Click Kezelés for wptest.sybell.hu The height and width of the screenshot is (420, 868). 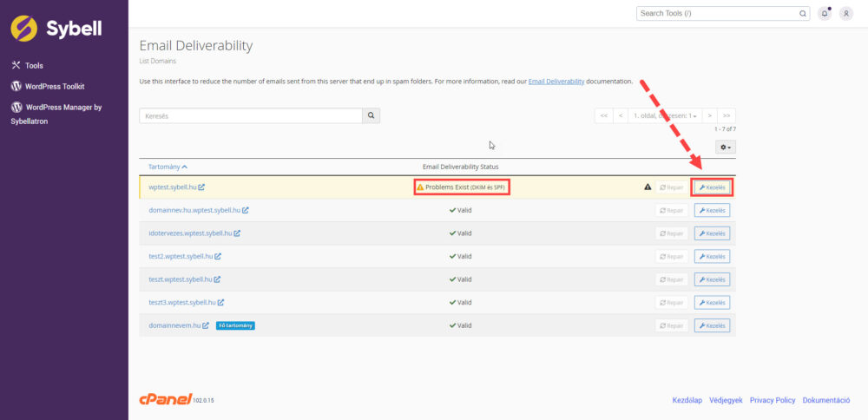point(713,187)
